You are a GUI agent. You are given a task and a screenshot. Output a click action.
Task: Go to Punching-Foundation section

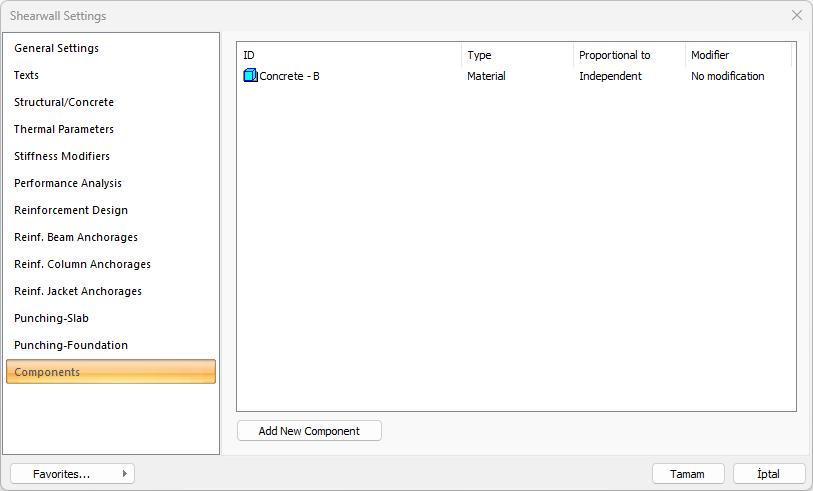tap(71, 345)
